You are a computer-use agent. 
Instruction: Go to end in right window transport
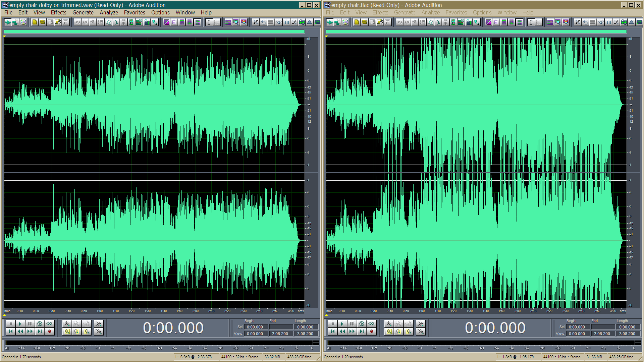362,331
